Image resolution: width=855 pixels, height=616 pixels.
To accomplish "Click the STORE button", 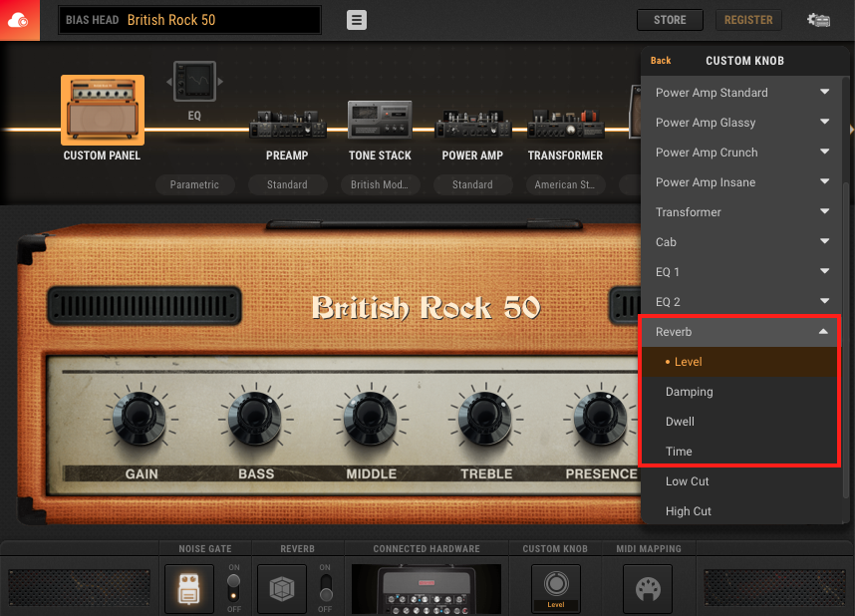I will tap(669, 19).
